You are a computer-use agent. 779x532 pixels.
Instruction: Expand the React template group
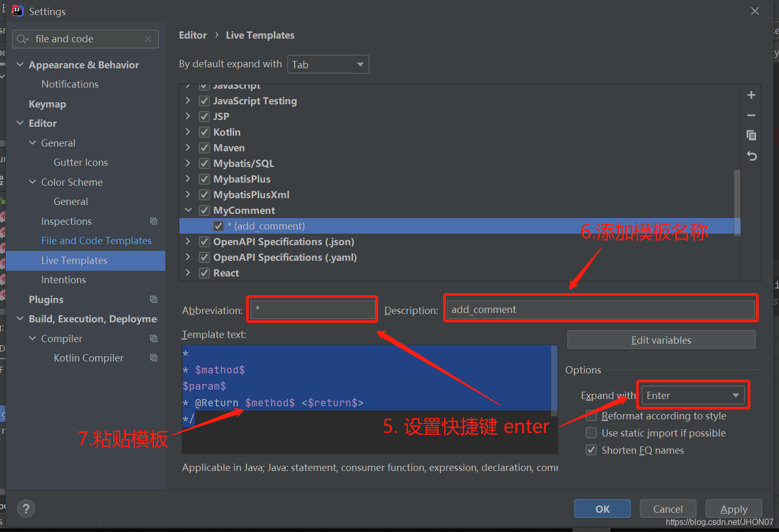[x=188, y=273]
